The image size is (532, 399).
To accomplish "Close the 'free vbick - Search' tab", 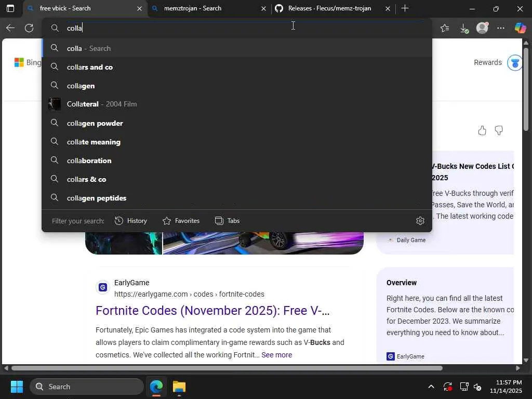I will tap(139, 9).
